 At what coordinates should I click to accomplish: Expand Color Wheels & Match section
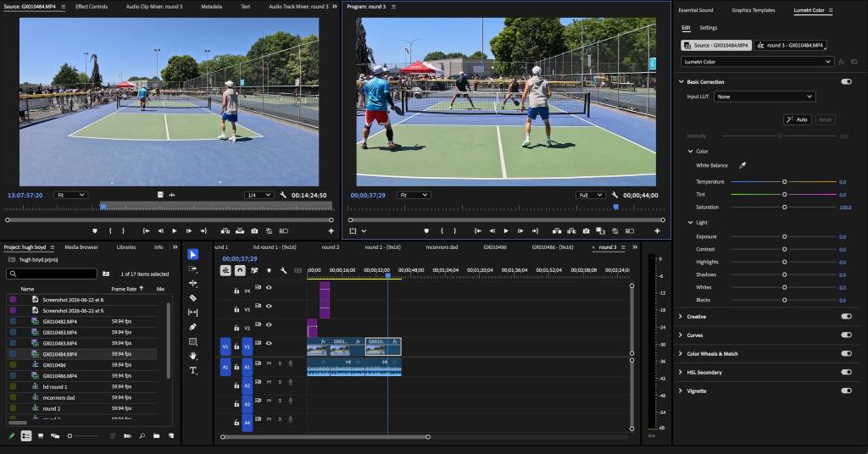tap(681, 354)
